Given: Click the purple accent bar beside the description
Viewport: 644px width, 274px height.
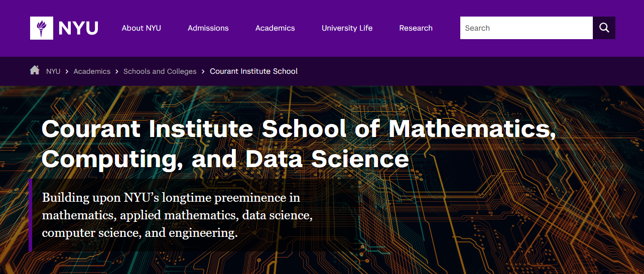Looking at the screenshot, I should [x=31, y=215].
